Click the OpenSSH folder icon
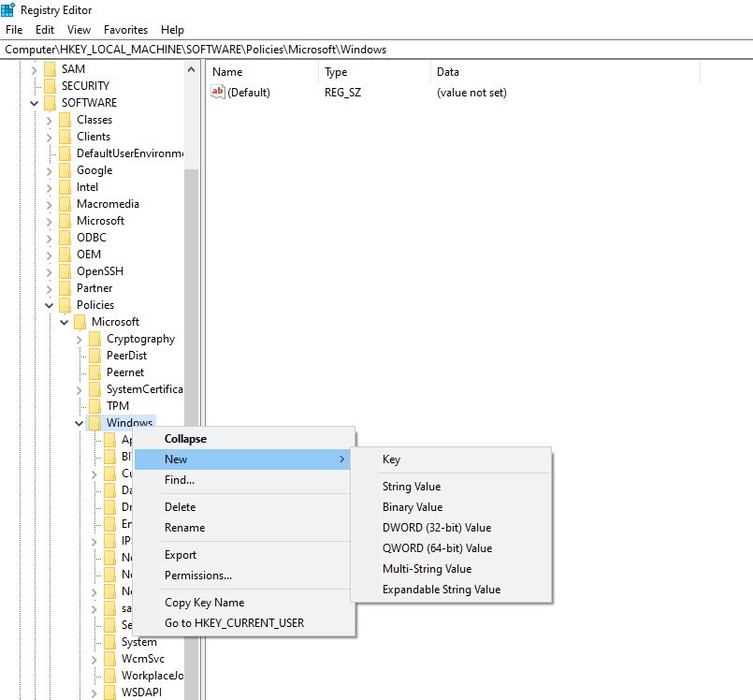Screen dimensions: 753x700 tap(65, 271)
